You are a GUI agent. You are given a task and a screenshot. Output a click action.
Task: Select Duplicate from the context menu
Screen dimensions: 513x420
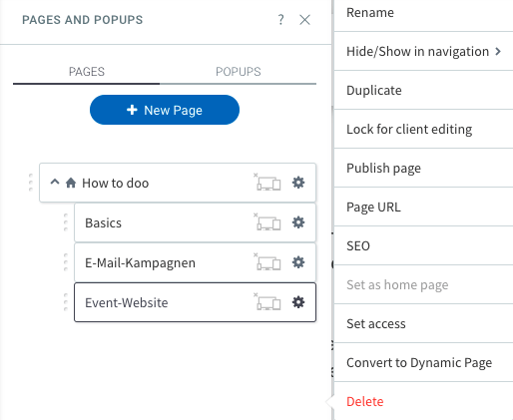pyautogui.click(x=423, y=90)
